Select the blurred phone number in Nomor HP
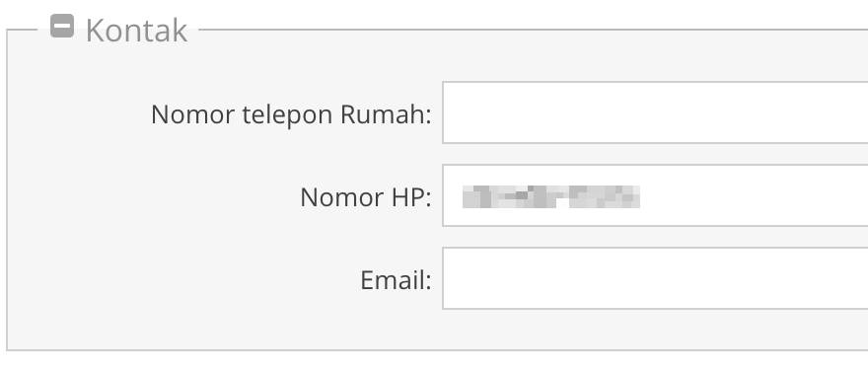This screenshot has height=373, width=868. pyautogui.click(x=550, y=197)
